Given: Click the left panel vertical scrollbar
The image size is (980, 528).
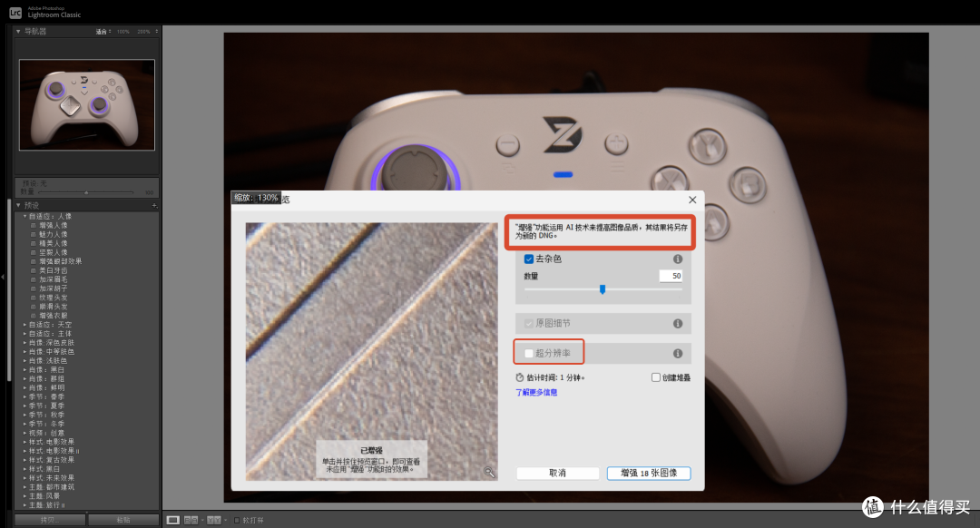Looking at the screenshot, I should (x=9, y=290).
